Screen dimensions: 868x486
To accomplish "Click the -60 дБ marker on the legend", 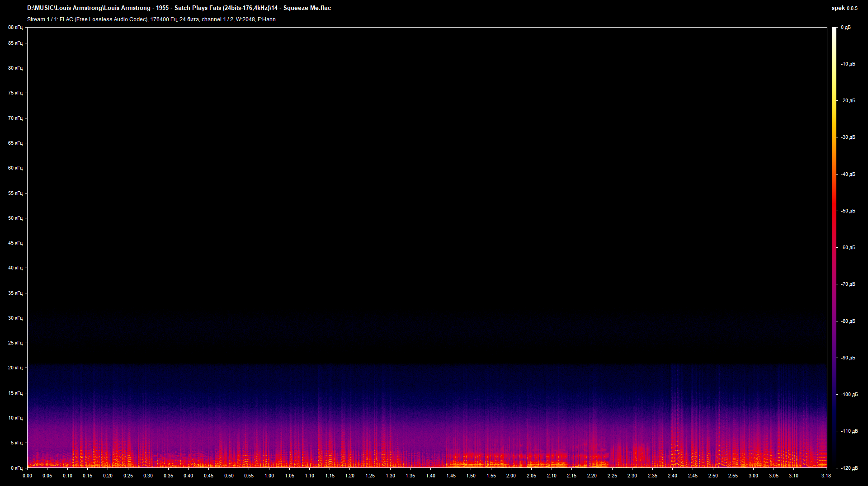I will click(848, 247).
